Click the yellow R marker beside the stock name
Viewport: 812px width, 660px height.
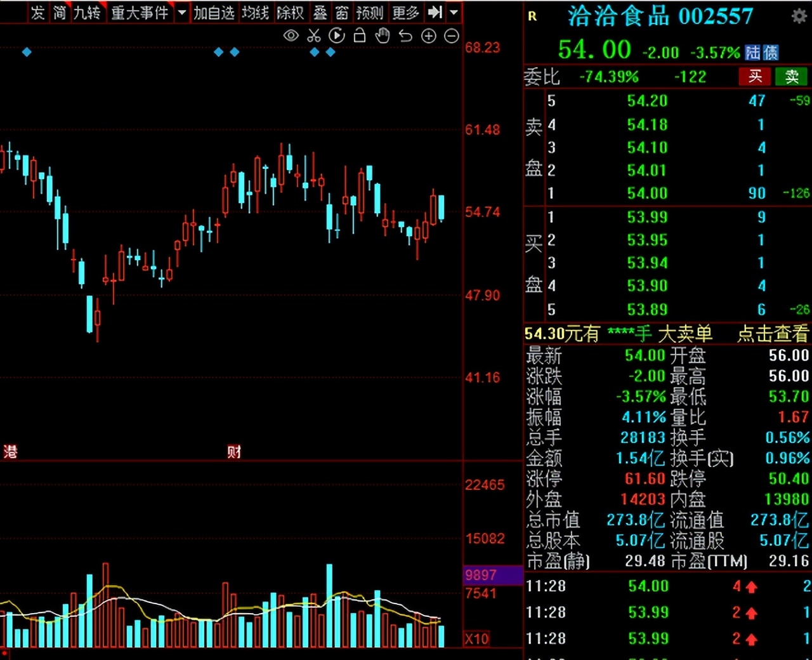pos(532,16)
